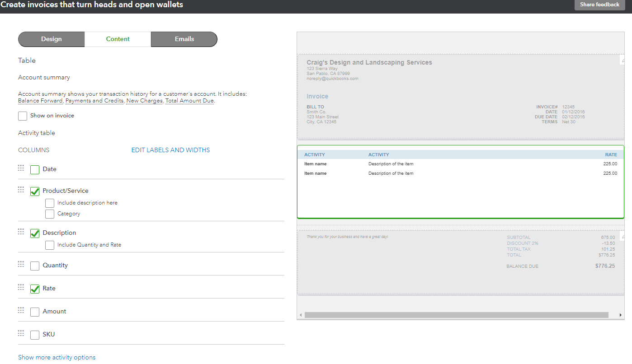This screenshot has width=632, height=364.
Task: Expand Show more activity options
Action: pos(57,357)
